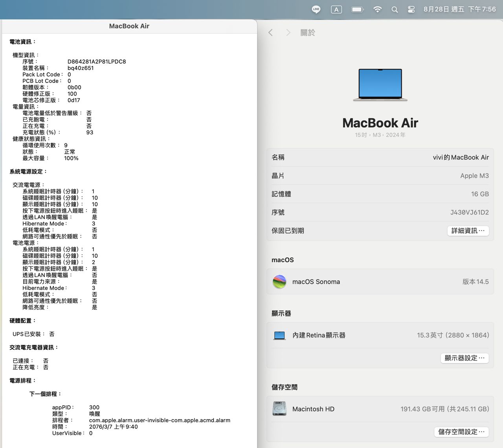
Task: Click the MacBook Air laptop image
Action: [x=380, y=85]
